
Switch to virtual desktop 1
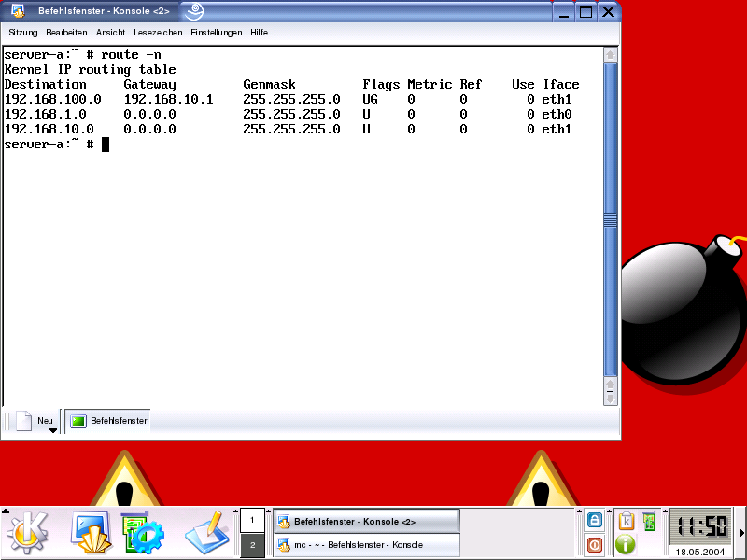tap(252, 521)
